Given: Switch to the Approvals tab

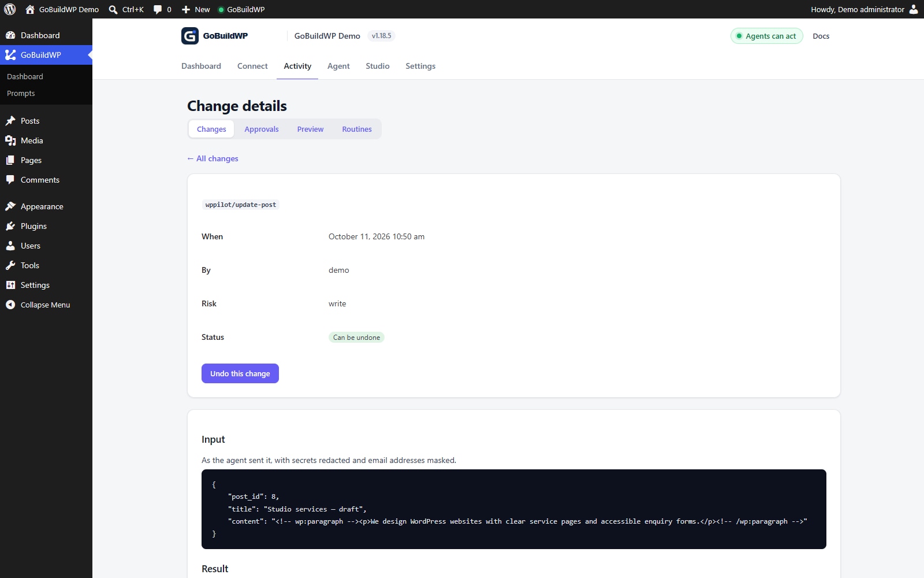Looking at the screenshot, I should click(262, 129).
